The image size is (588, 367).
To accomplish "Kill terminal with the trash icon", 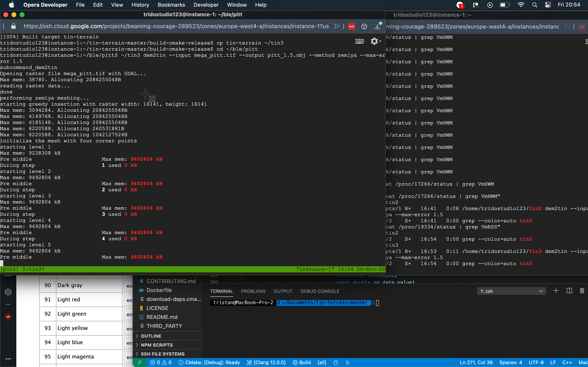I will tap(582, 291).
